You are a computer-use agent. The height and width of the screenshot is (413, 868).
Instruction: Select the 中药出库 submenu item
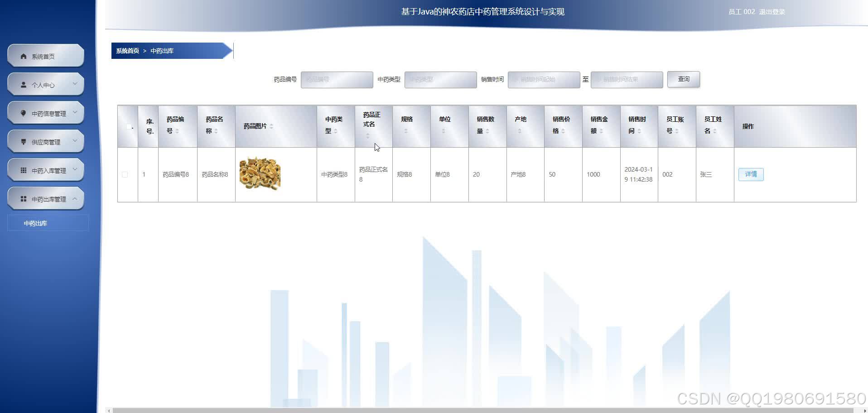(35, 223)
